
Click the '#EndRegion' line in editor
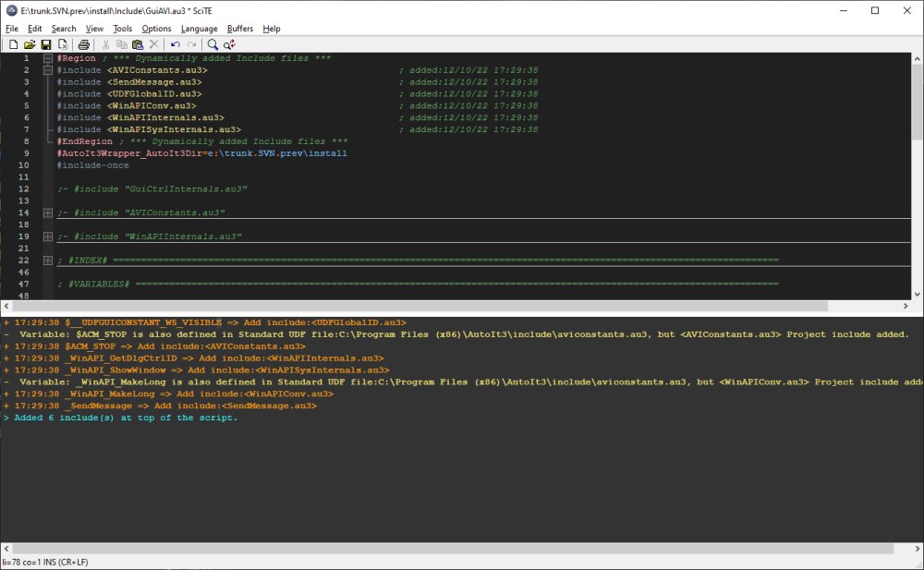(202, 141)
